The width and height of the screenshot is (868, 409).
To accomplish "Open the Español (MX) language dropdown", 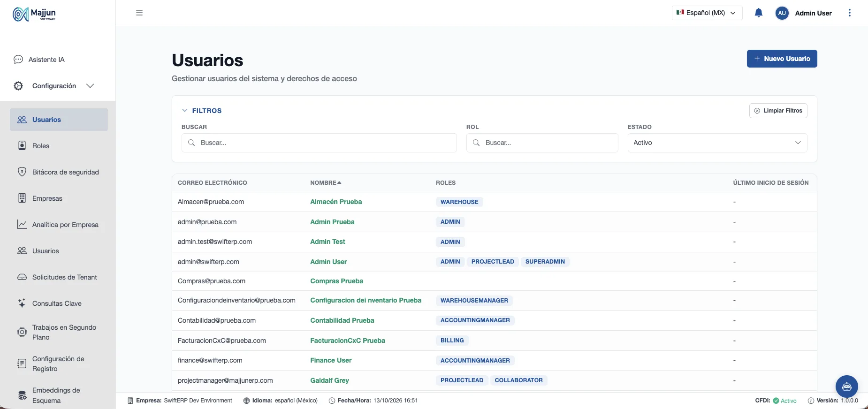I will (x=707, y=13).
